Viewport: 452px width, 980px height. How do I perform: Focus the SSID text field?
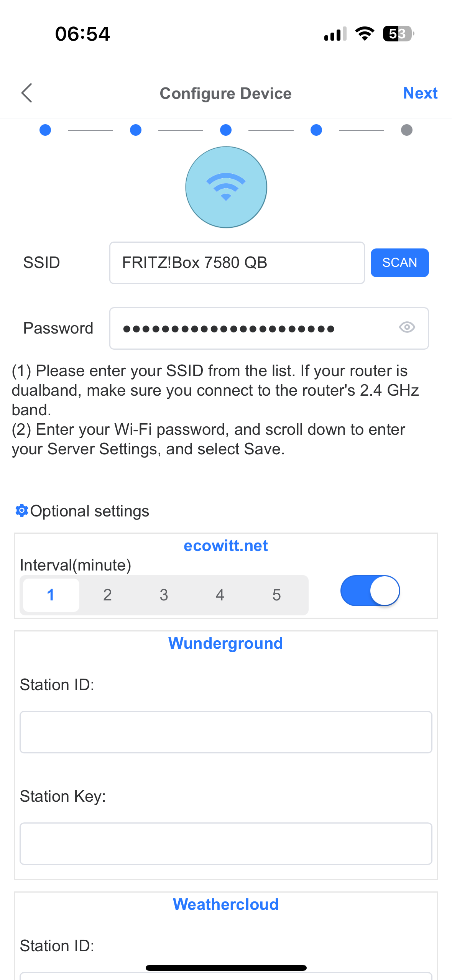[237, 263]
